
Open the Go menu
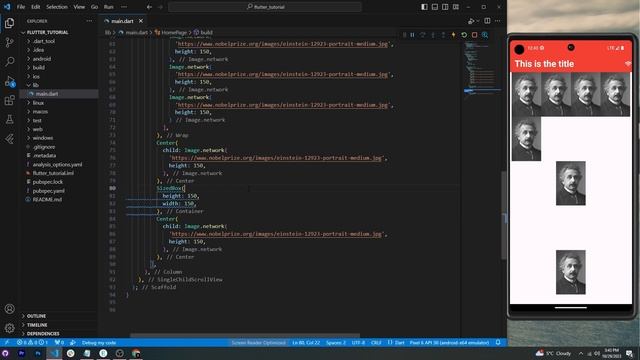[x=94, y=7]
